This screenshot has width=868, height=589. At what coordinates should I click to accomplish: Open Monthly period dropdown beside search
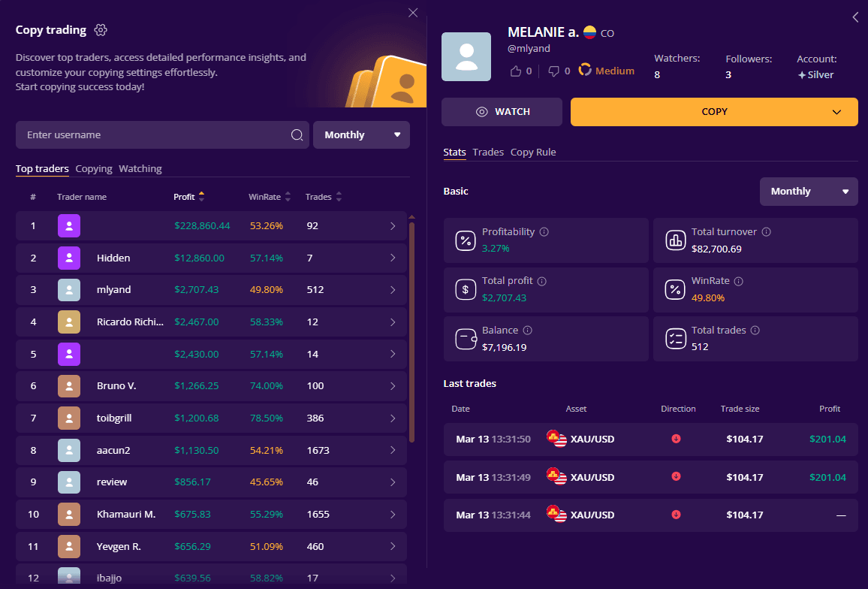coord(361,135)
